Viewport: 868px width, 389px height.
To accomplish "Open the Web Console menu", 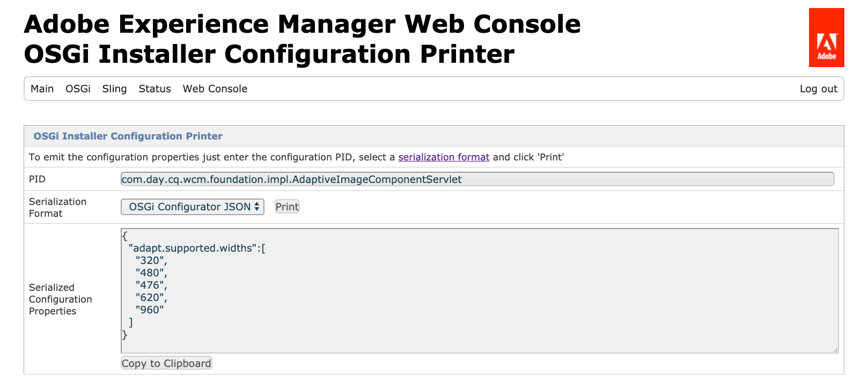I will coord(215,89).
